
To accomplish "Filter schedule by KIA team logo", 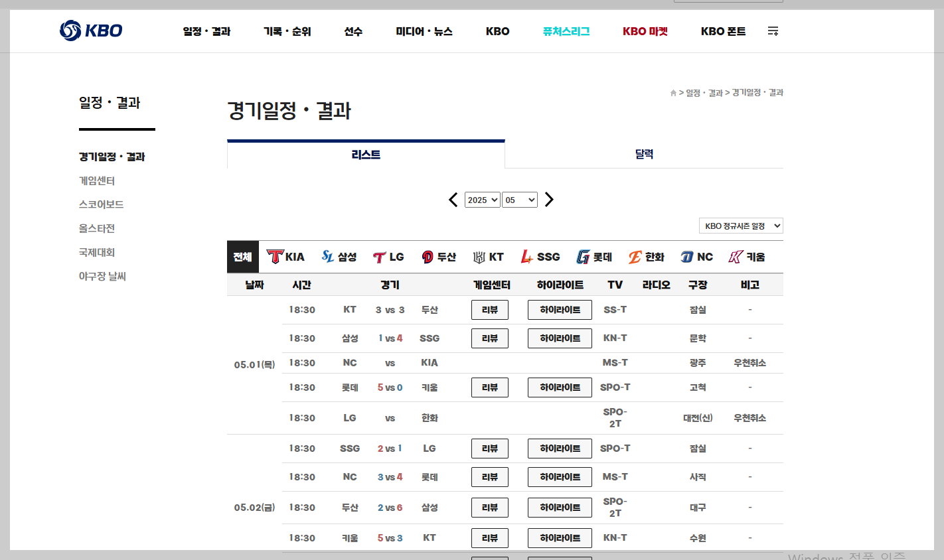I will 285,257.
